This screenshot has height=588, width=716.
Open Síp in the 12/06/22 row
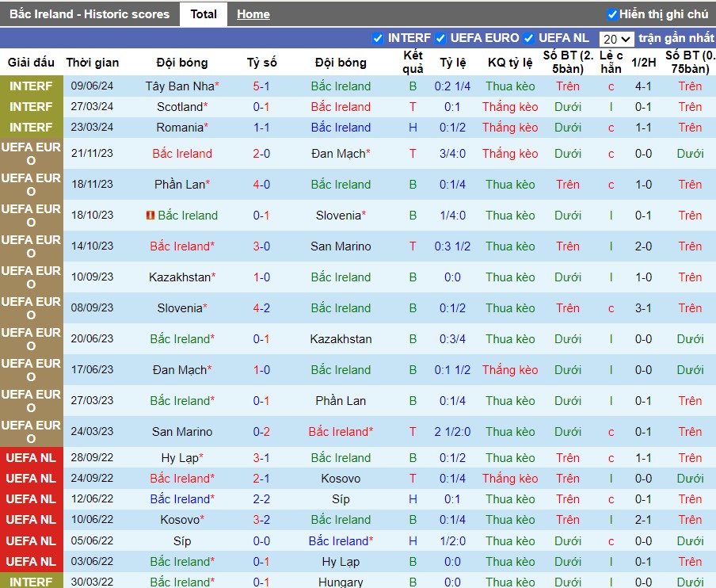coord(341,499)
